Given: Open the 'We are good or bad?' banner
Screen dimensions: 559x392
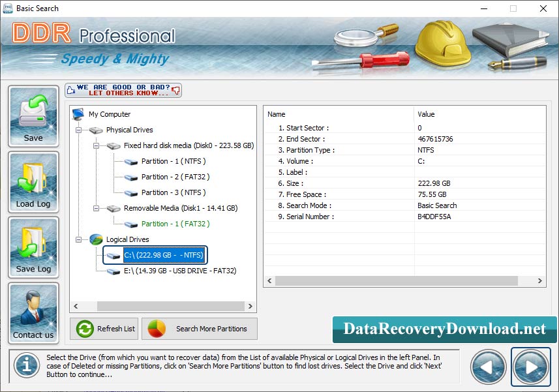Looking at the screenshot, I should tap(123, 90).
